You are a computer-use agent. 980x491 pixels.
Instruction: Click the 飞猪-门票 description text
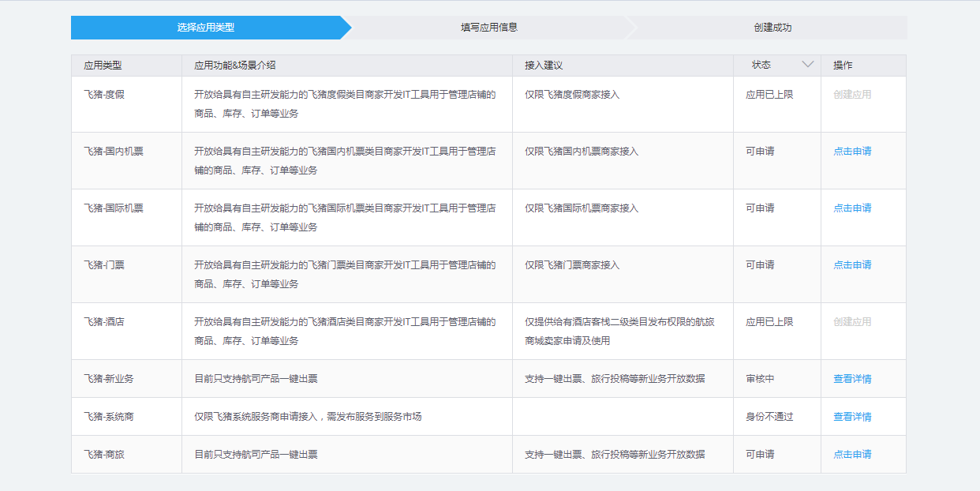click(x=345, y=275)
